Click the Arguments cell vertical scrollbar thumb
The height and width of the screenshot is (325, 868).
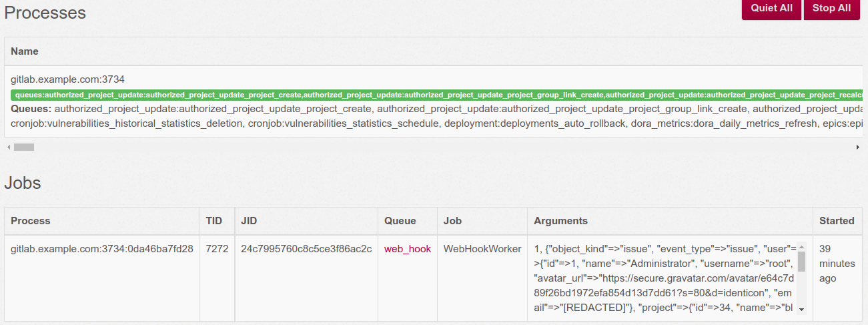pyautogui.click(x=801, y=261)
